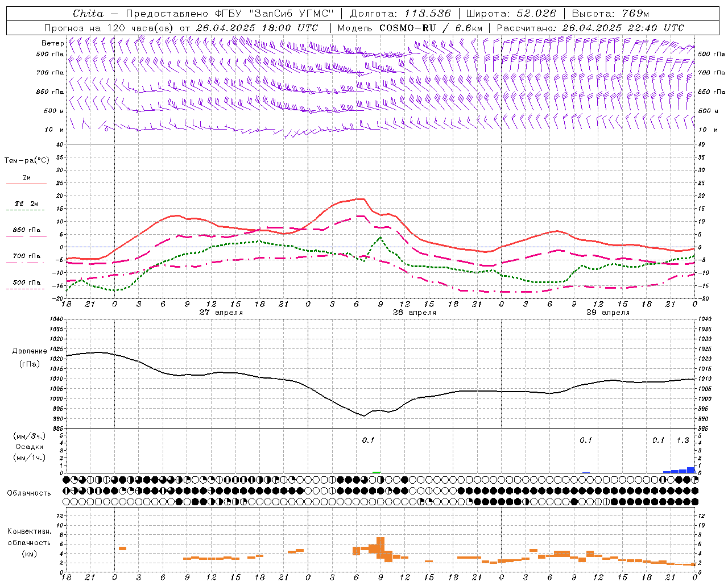Click the "Chita" station title

88,14
